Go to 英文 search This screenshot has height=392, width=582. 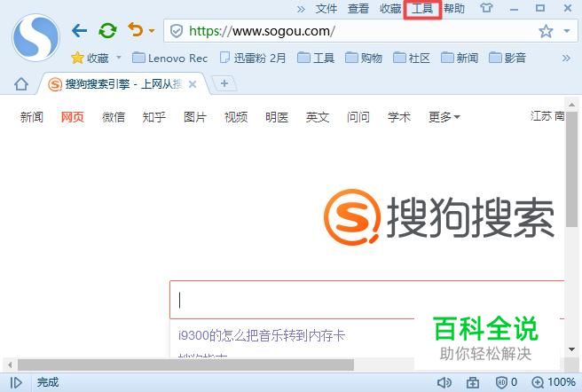pyautogui.click(x=318, y=117)
